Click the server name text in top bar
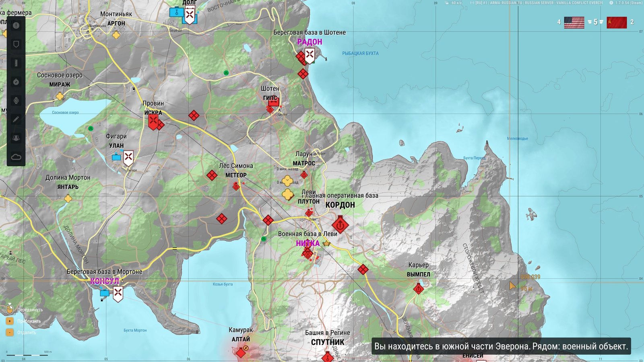Screen dimensions: 644x362 tap(539, 3)
